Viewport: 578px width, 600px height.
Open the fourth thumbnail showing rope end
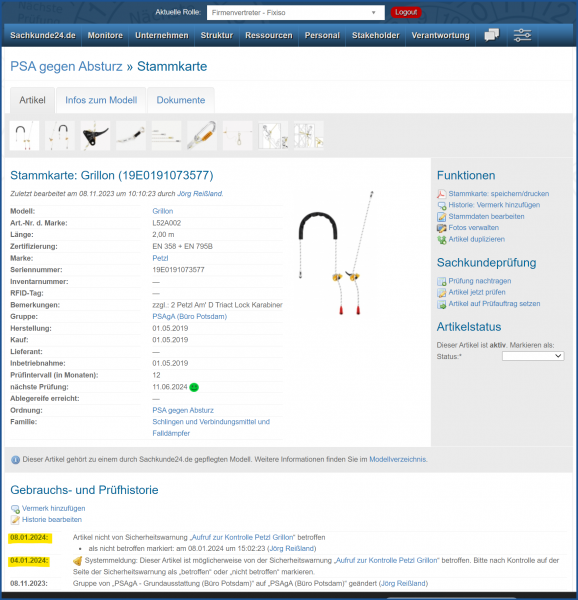pos(131,135)
